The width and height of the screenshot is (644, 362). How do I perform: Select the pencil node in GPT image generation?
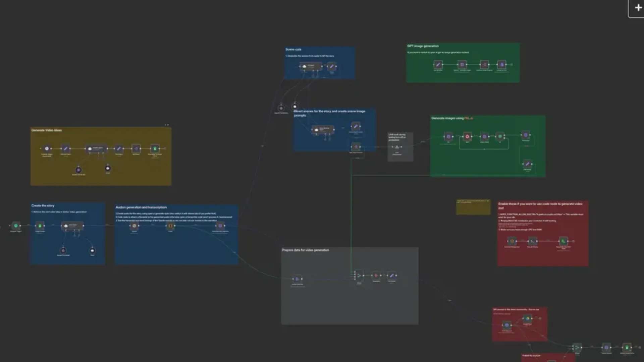438,64
